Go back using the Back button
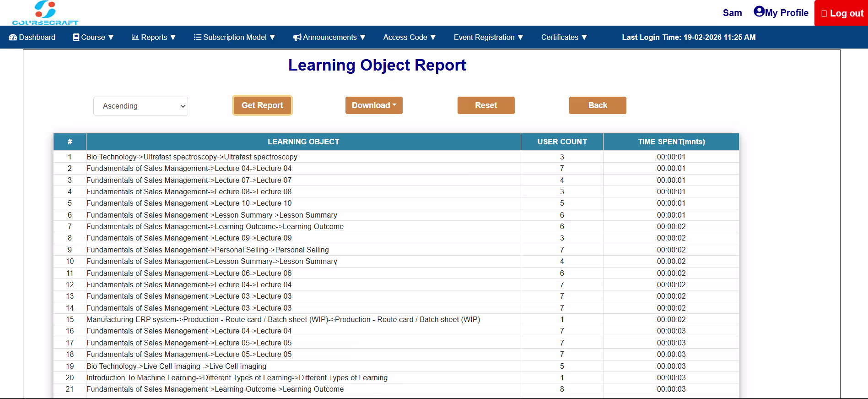The height and width of the screenshot is (399, 868). 598,105
